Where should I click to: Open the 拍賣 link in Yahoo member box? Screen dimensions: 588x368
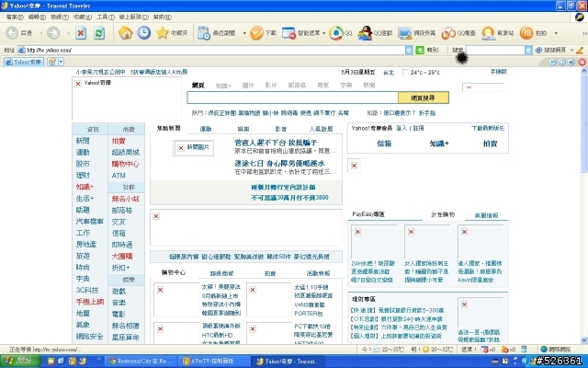[490, 144]
